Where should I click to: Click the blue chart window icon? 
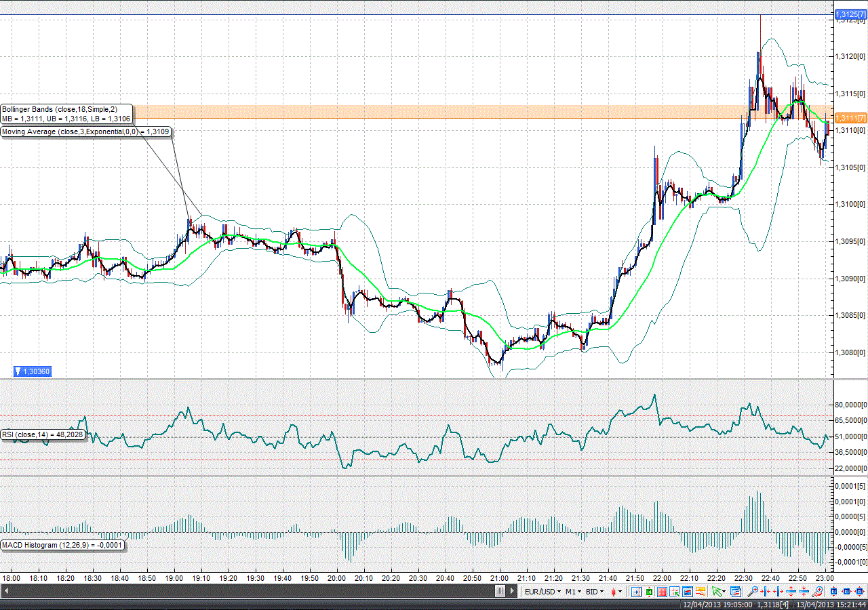coord(687,592)
